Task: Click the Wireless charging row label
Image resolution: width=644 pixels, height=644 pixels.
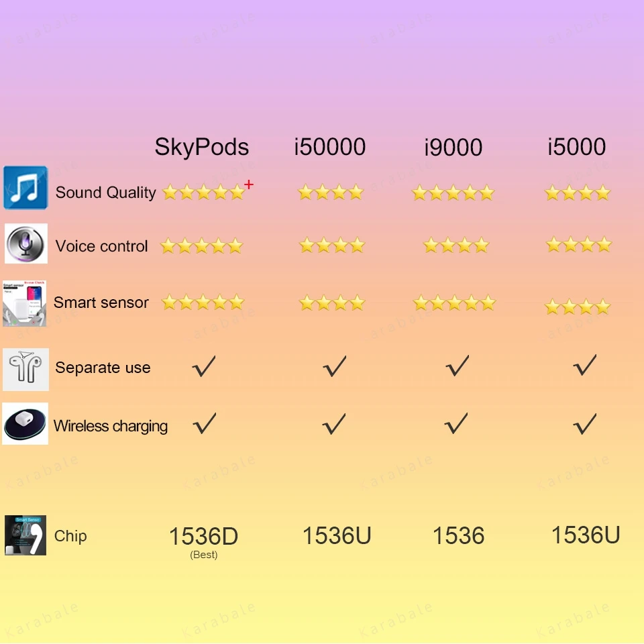Action: [x=111, y=427]
